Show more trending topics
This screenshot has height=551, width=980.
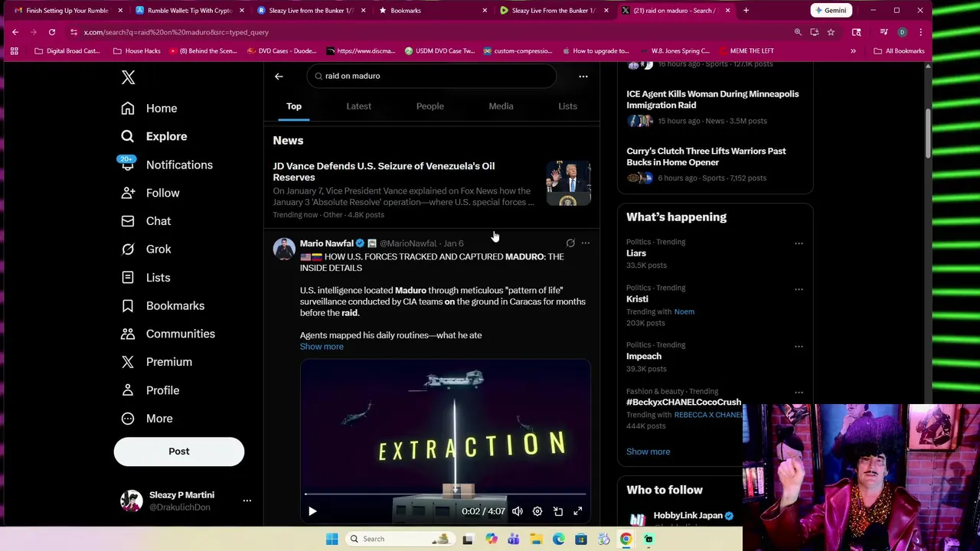point(648,452)
